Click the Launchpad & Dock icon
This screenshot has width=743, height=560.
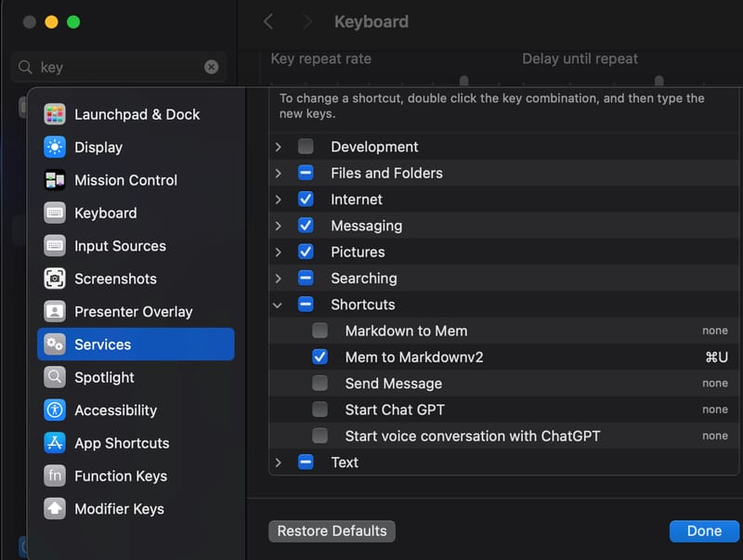click(55, 114)
